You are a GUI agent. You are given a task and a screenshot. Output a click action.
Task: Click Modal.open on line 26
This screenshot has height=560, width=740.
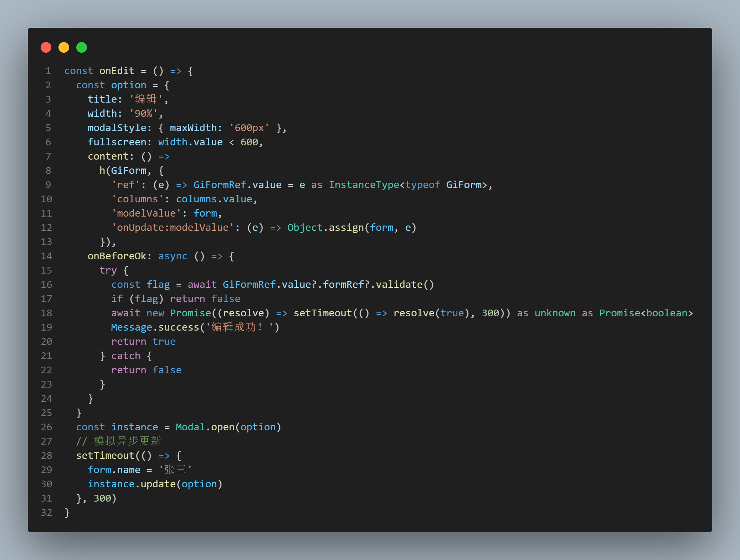point(205,427)
